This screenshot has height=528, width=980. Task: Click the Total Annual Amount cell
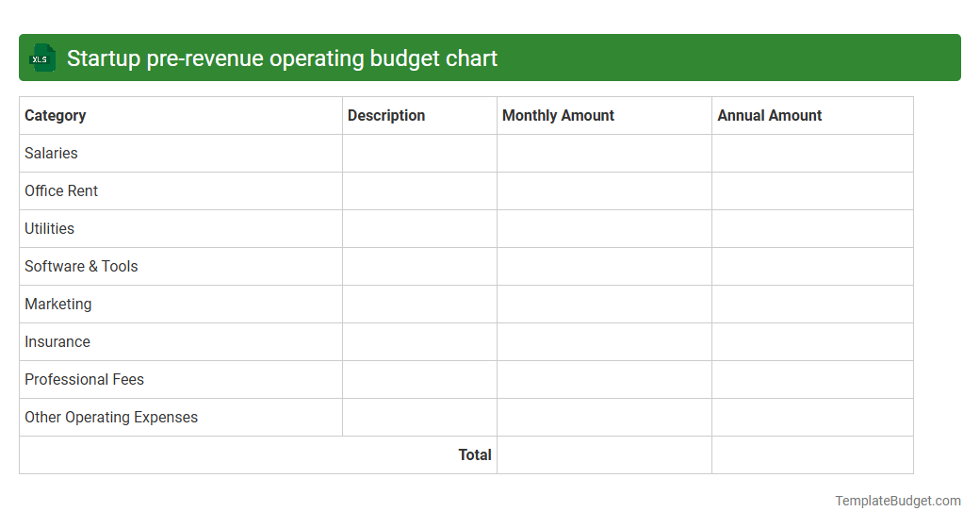tap(812, 454)
